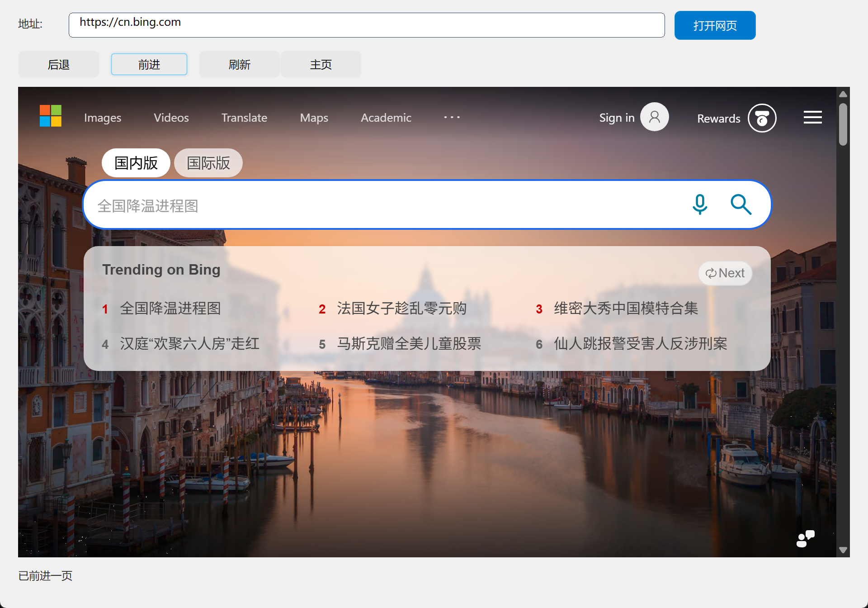Click the 主页 home button

[x=321, y=64]
